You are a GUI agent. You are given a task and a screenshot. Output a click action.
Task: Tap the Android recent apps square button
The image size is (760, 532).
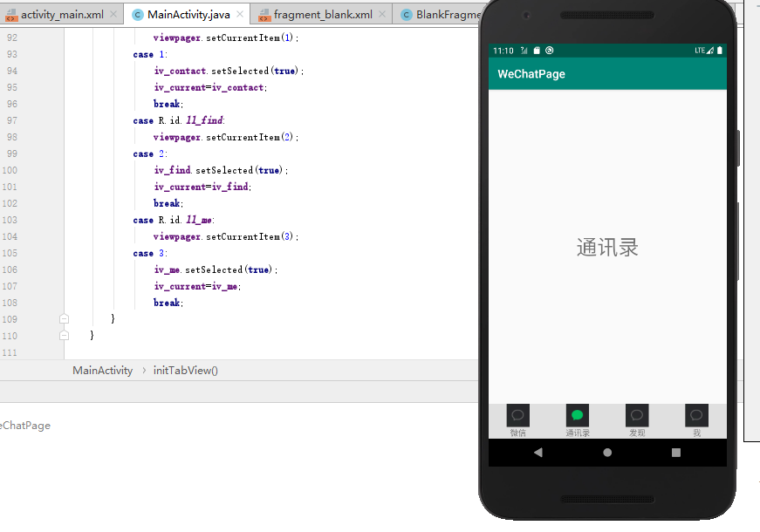[676, 453]
